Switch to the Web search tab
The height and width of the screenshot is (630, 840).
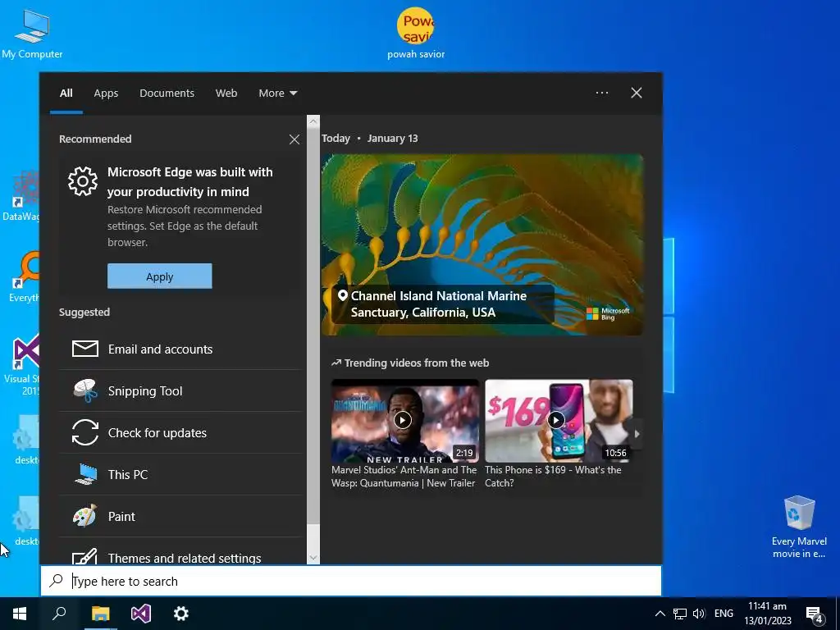[x=226, y=93]
